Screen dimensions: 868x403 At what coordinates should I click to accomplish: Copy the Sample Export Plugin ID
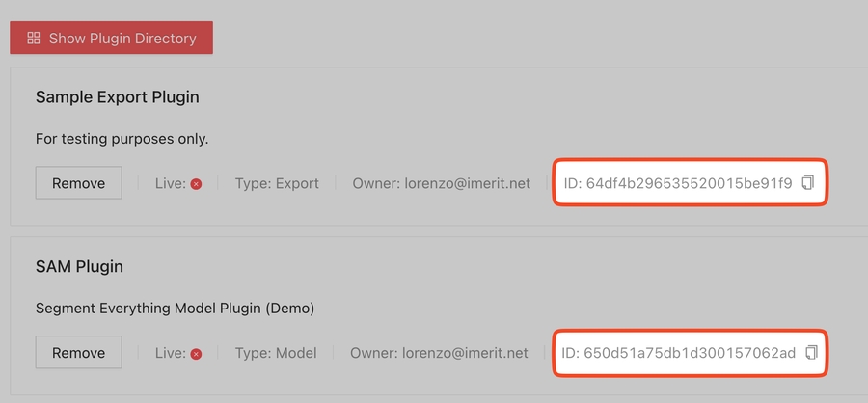coord(809,182)
